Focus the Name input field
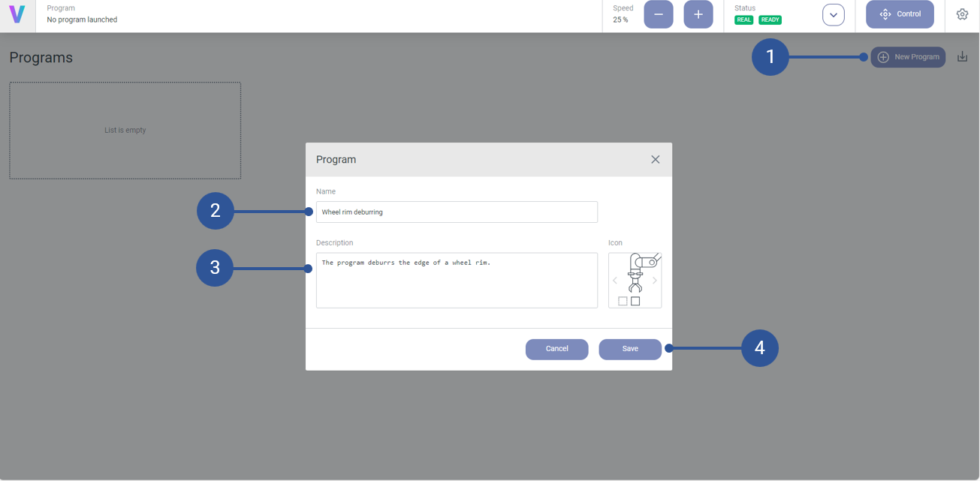 tap(457, 212)
